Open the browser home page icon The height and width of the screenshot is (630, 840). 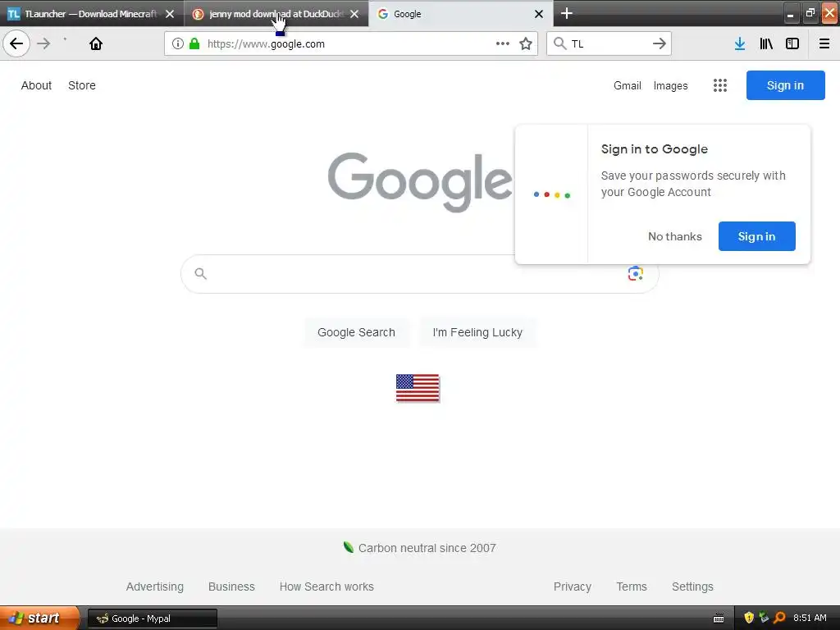(96, 43)
